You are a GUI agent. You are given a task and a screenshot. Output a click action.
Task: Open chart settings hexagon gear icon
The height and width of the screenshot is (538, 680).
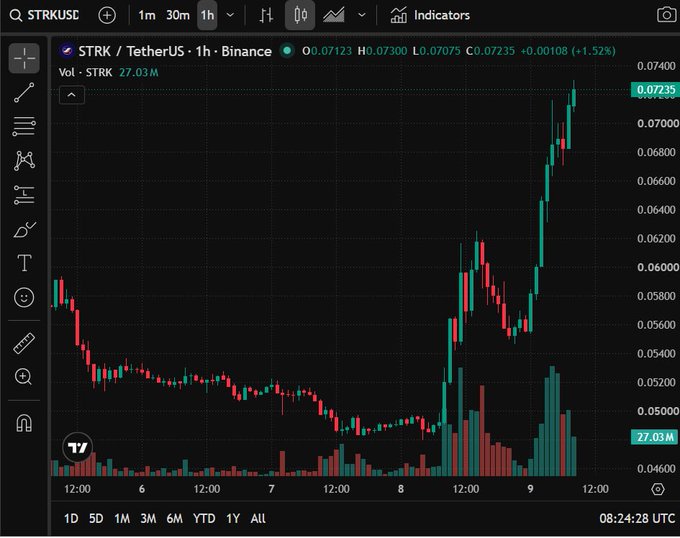658,489
